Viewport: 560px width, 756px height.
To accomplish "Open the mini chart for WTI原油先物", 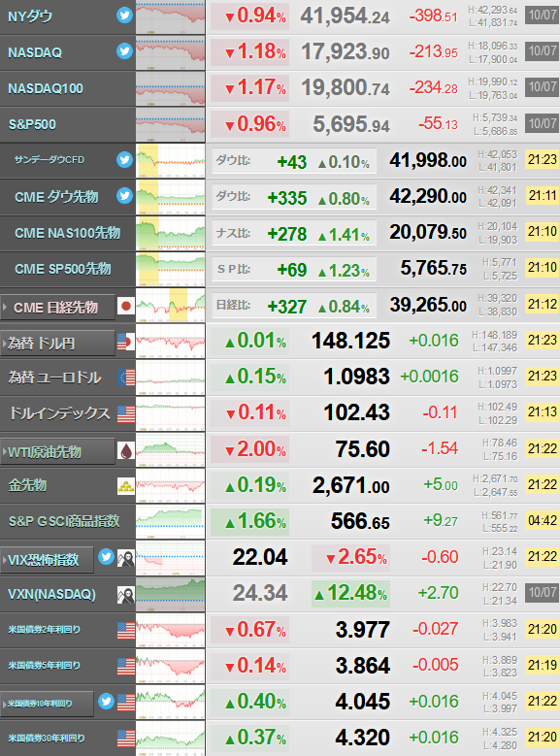I will [170, 450].
